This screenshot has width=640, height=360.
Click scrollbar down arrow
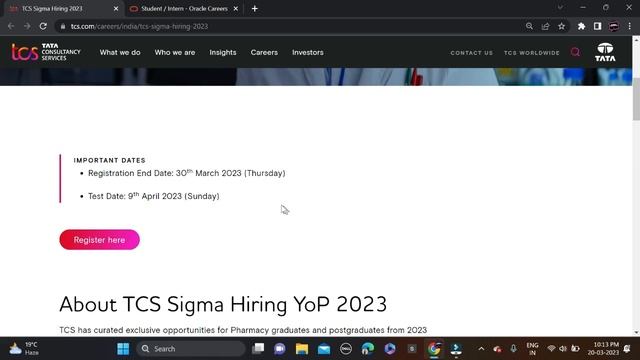636,333
